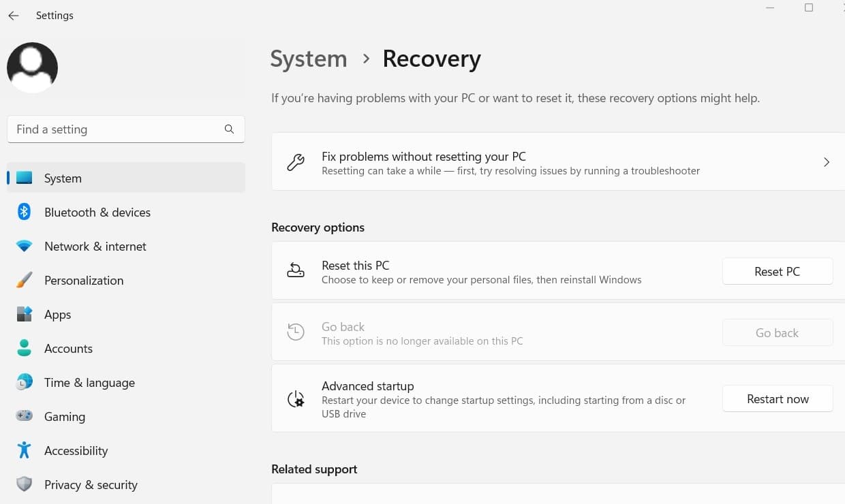The width and height of the screenshot is (845, 504).
Task: Click the Personalization paintbrush icon
Action: (25, 280)
